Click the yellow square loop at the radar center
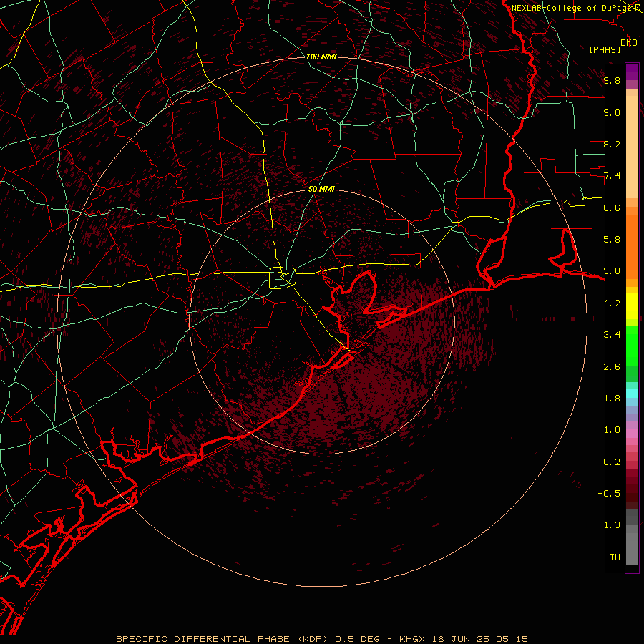 pos(283,278)
